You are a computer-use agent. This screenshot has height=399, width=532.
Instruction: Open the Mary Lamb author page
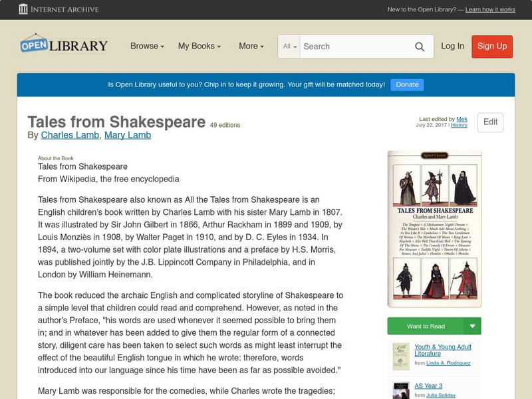pyautogui.click(x=126, y=134)
